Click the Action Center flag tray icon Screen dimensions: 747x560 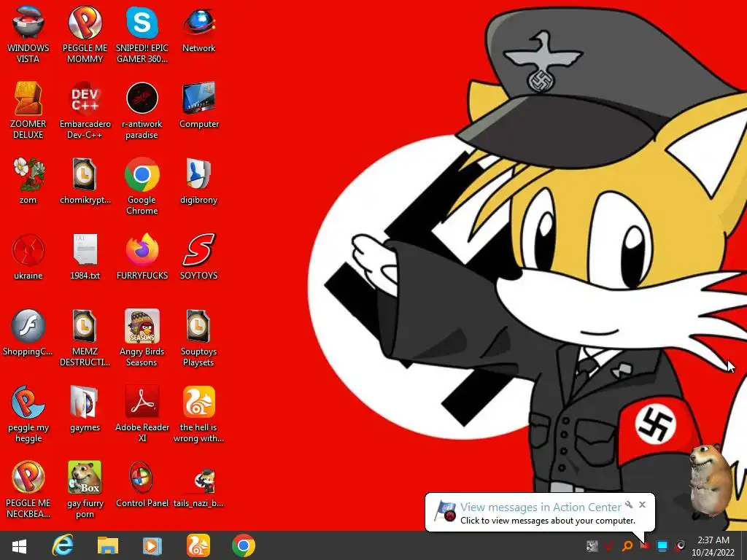[645, 545]
